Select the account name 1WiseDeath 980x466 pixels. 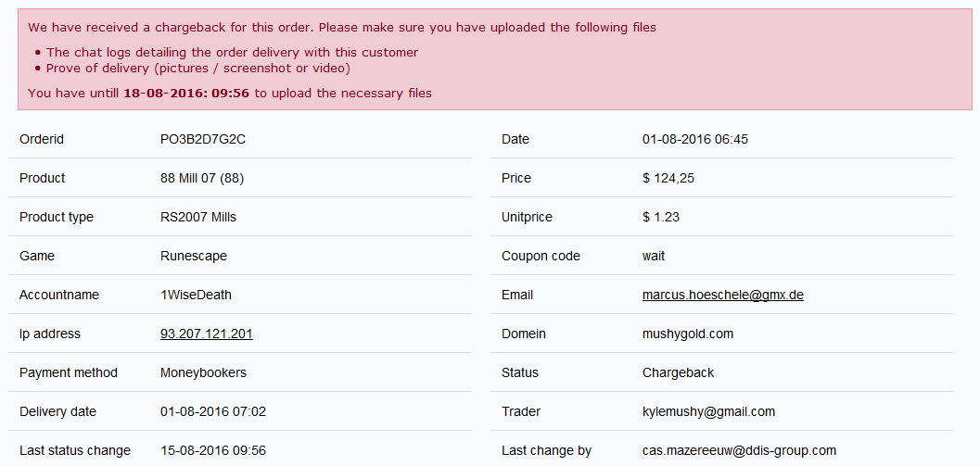pyautogui.click(x=196, y=295)
